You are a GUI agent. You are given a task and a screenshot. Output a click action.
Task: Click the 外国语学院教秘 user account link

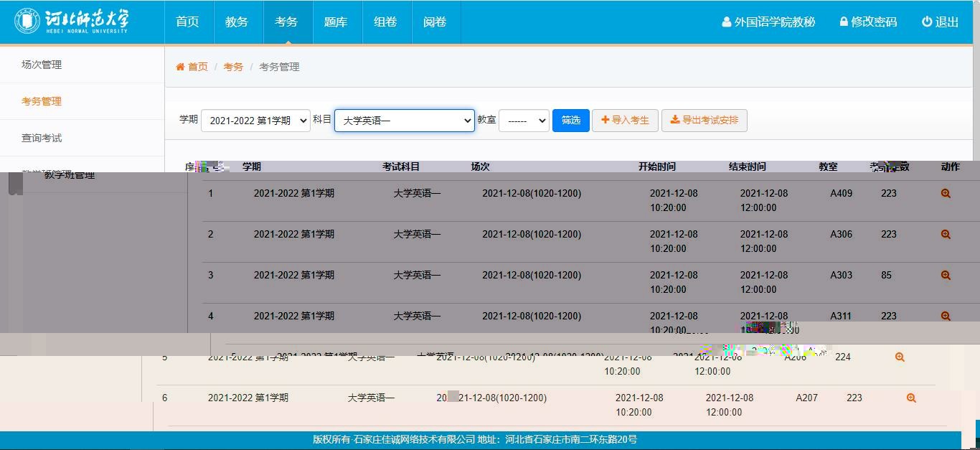click(x=768, y=22)
